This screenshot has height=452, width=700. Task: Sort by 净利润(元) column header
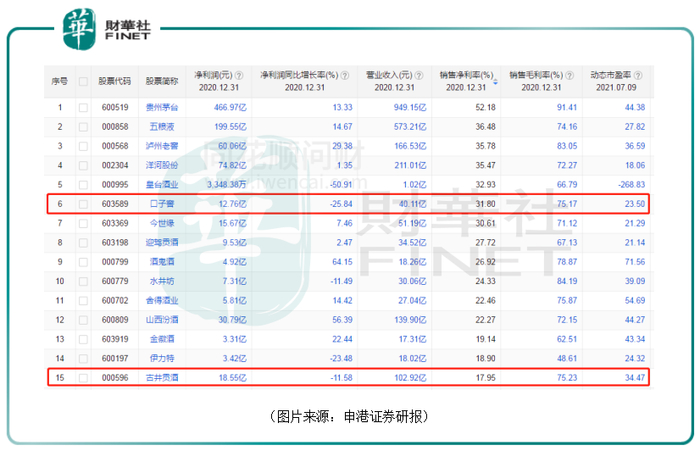pyautogui.click(x=213, y=75)
